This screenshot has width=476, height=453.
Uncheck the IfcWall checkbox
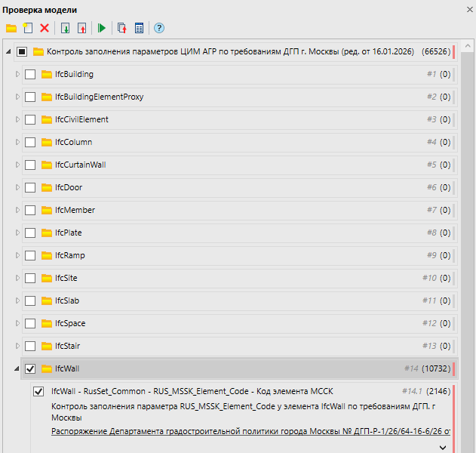point(30,369)
